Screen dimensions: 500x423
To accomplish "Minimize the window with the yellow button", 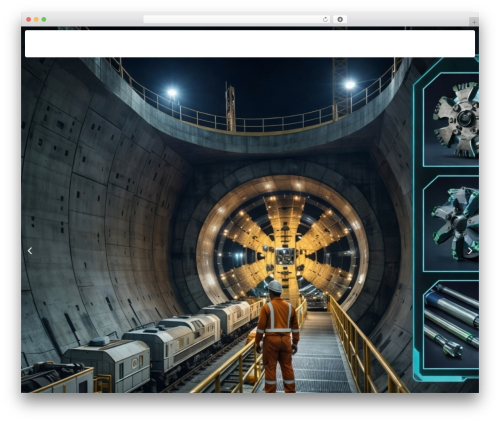I will (36, 19).
